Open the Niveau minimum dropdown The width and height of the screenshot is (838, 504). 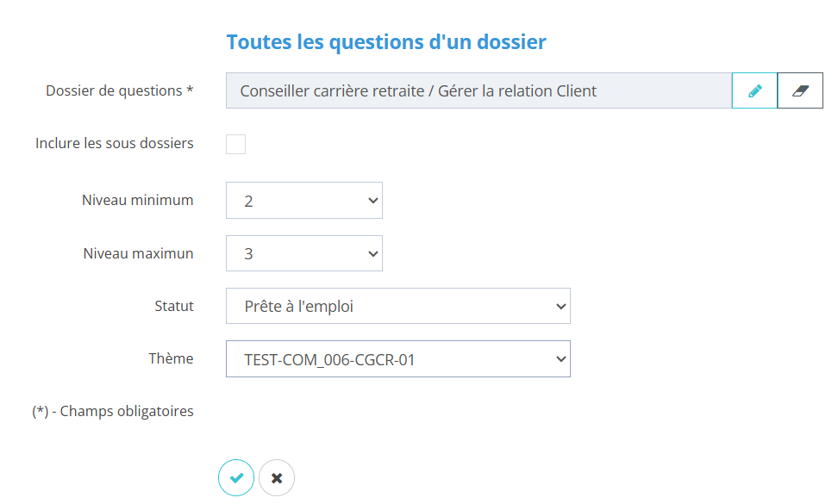coord(303,201)
